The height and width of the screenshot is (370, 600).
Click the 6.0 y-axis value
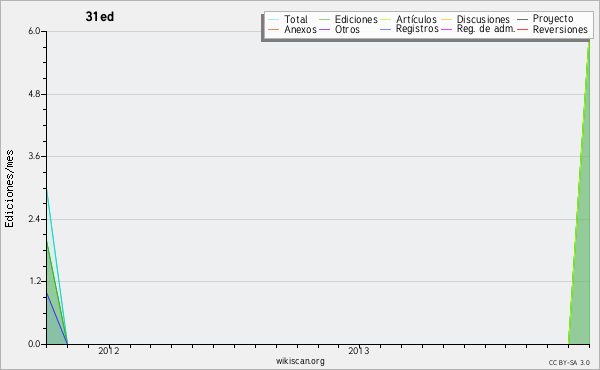point(34,31)
